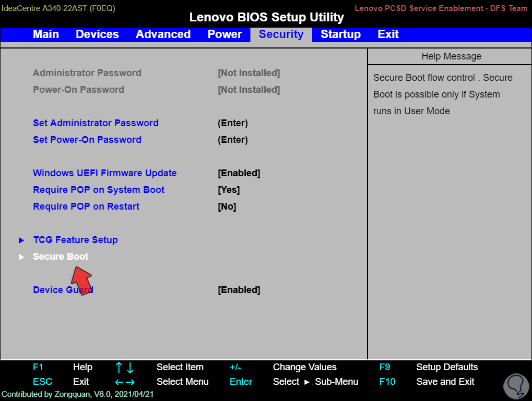Click Contributed by Zongquan version text
This screenshot has height=401, width=532.
(77, 394)
